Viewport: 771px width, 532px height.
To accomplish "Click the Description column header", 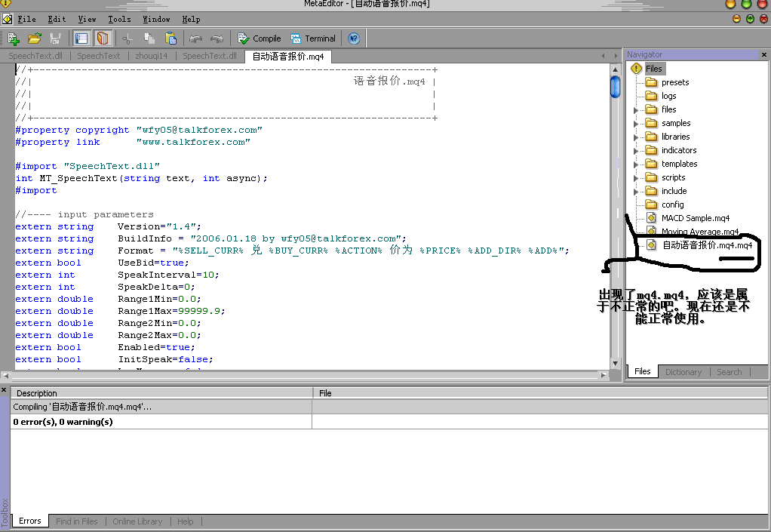I will point(161,393).
